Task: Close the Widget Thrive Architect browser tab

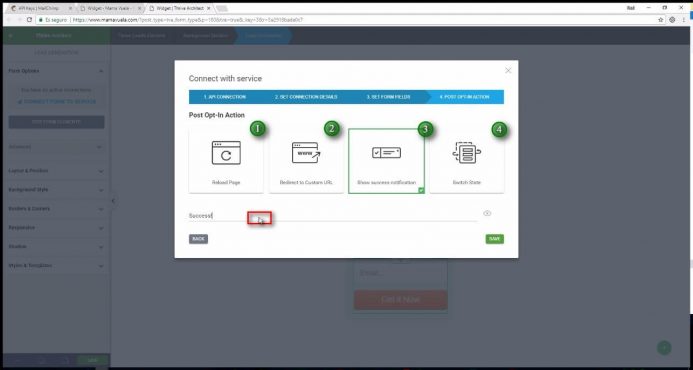Action: tap(209, 8)
